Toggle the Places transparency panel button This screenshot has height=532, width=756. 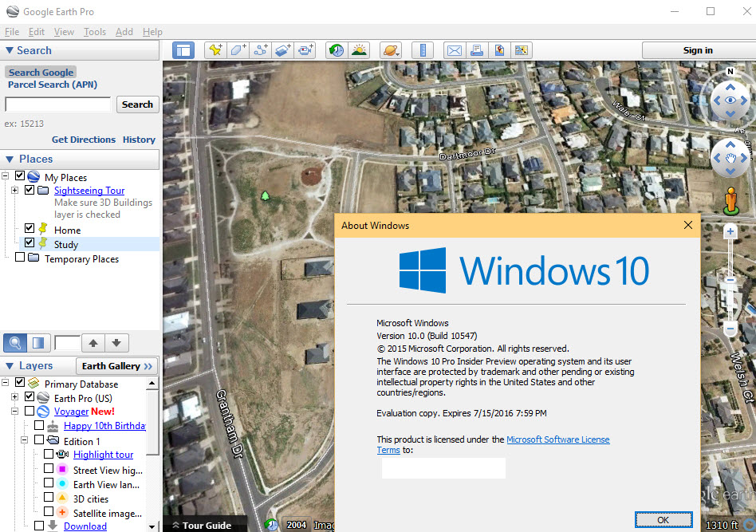point(38,343)
